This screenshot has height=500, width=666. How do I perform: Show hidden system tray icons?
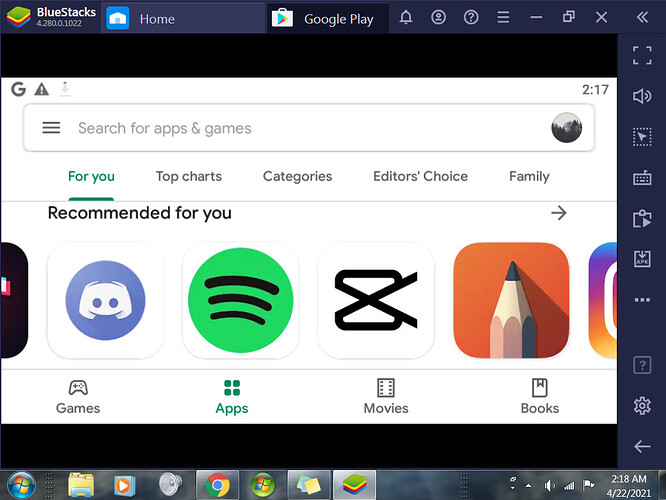(528, 485)
